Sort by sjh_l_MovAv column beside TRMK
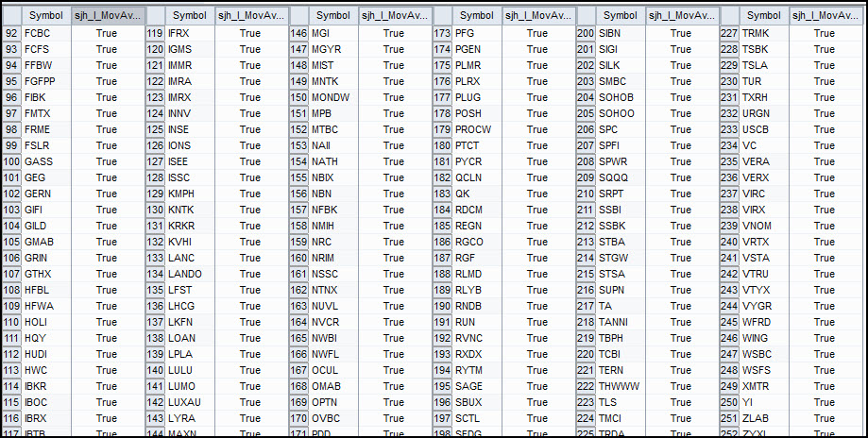The image size is (868, 438). [x=825, y=16]
